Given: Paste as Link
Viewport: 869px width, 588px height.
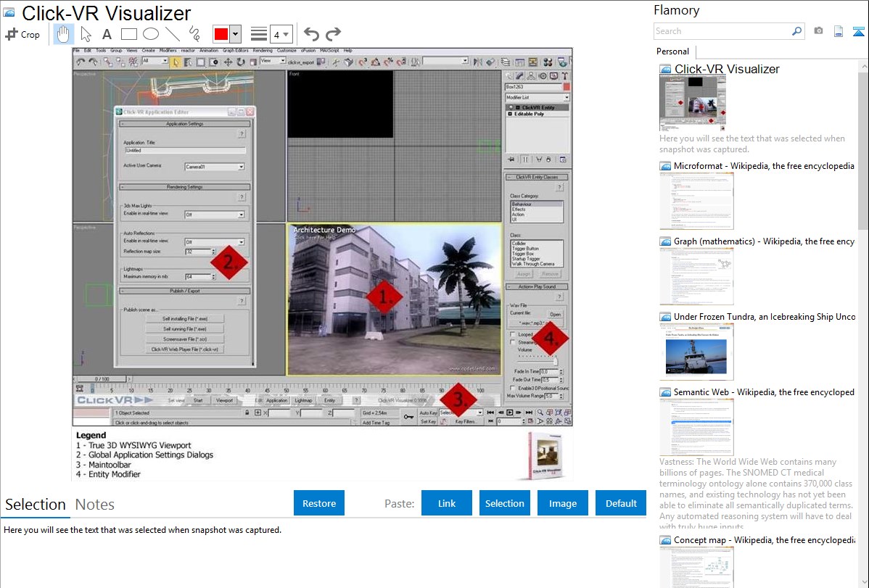Looking at the screenshot, I should (x=447, y=503).
